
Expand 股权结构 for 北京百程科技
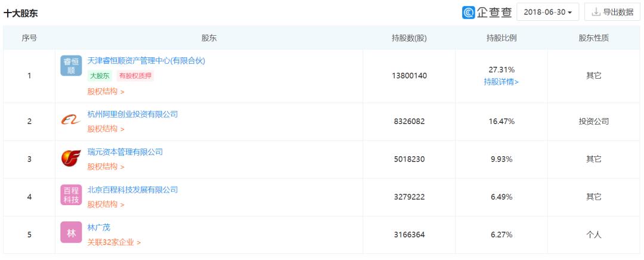(x=106, y=205)
